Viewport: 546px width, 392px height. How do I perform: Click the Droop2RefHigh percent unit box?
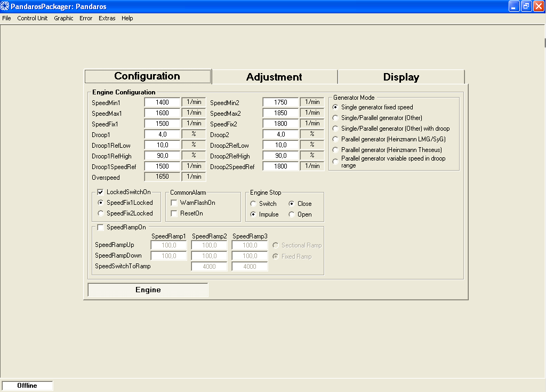point(312,156)
